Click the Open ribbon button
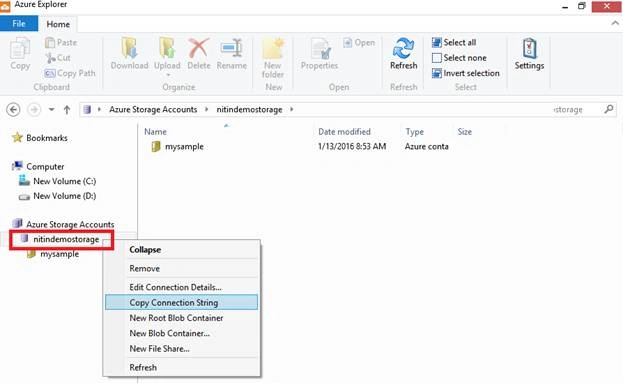Image resolution: width=623 pixels, height=383 pixels. [359, 43]
